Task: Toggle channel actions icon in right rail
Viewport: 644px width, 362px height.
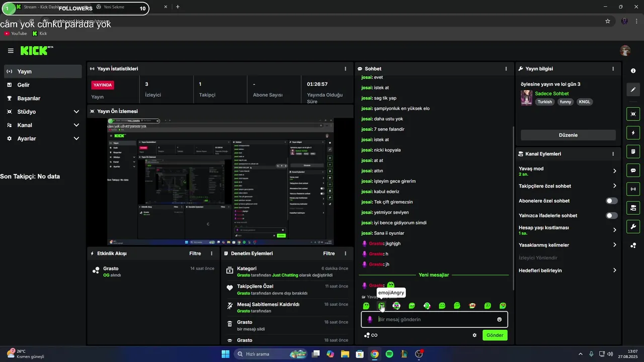Action: [633, 208]
